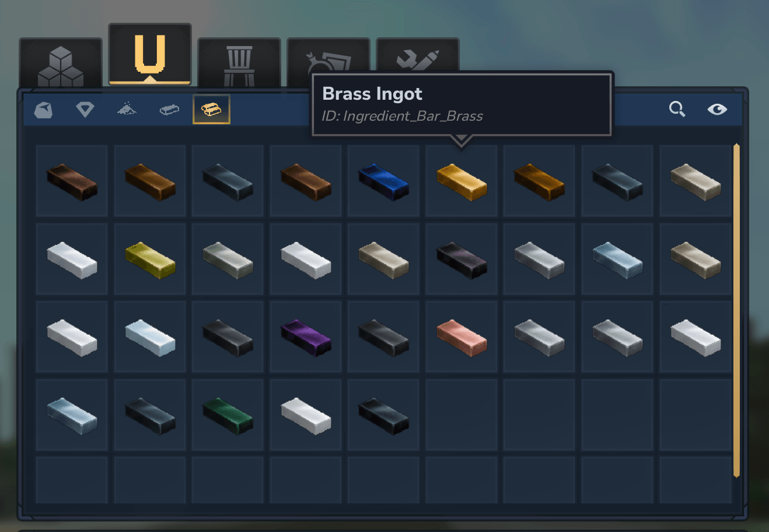Image resolution: width=769 pixels, height=532 pixels.
Task: Click the golden vertical scrollbar of item grid
Action: 736,310
